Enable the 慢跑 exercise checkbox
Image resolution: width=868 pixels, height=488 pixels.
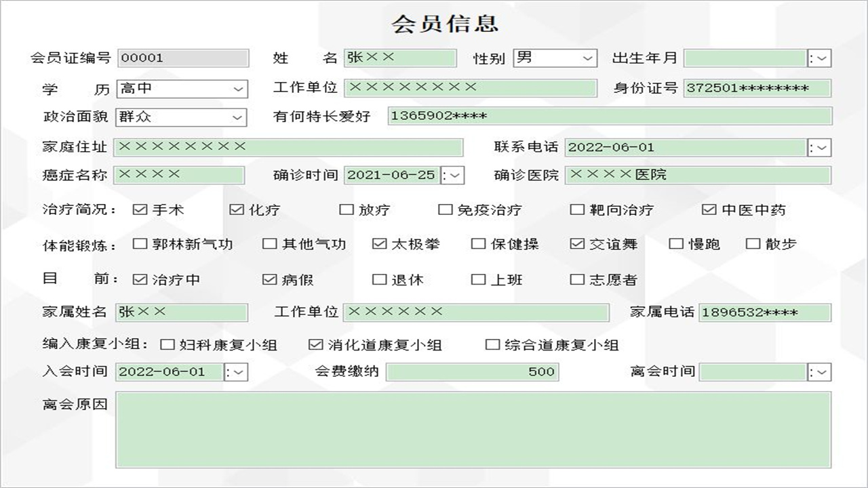(675, 245)
